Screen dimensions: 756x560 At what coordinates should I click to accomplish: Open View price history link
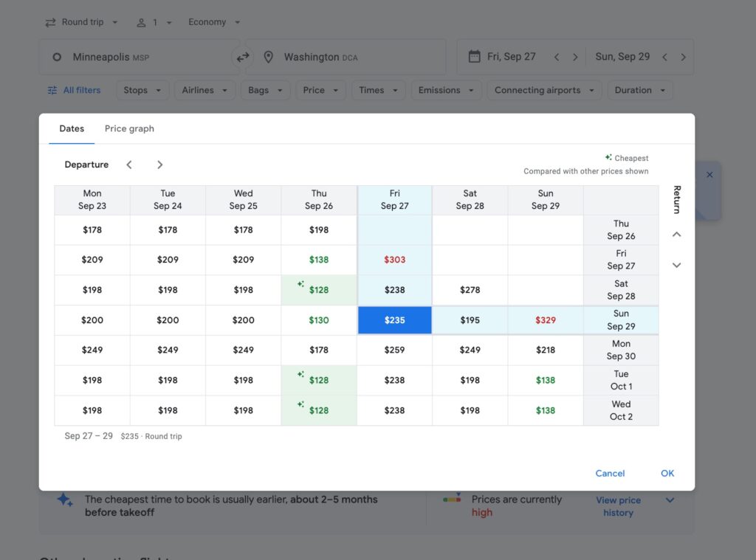(x=618, y=506)
